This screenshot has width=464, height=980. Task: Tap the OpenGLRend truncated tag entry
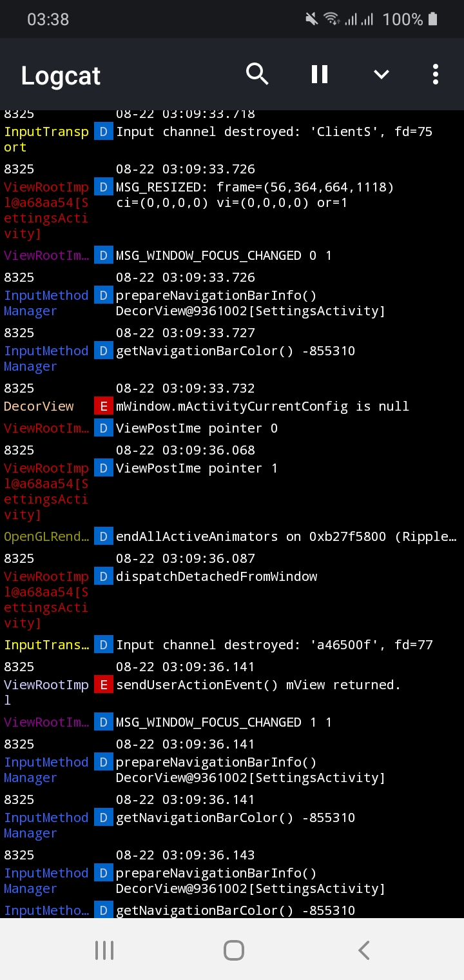coord(46,536)
